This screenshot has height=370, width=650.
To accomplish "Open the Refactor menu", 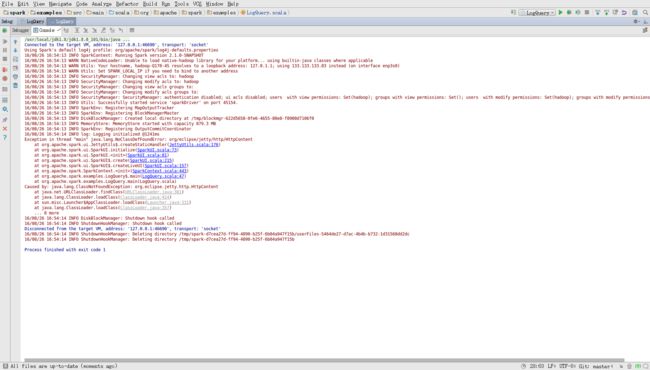I will pyautogui.click(x=127, y=4).
